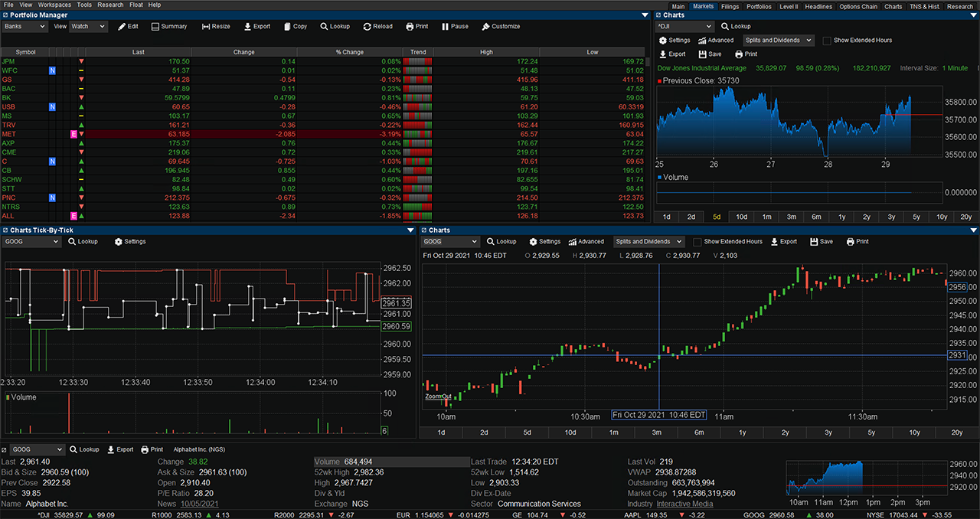Open the Banks portfolio dropdown
The height and width of the screenshot is (519, 980).
pos(25,26)
